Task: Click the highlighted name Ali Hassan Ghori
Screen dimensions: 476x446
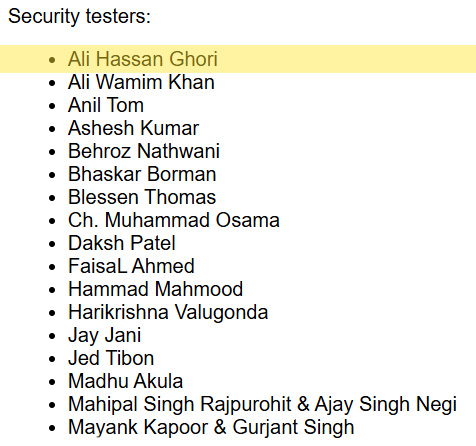Action: [x=143, y=59]
